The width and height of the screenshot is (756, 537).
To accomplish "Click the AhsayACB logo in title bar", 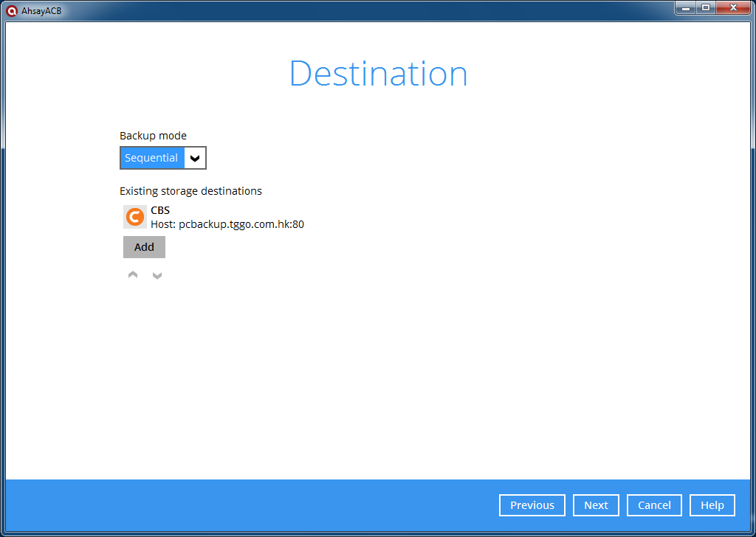I will click(x=11, y=10).
